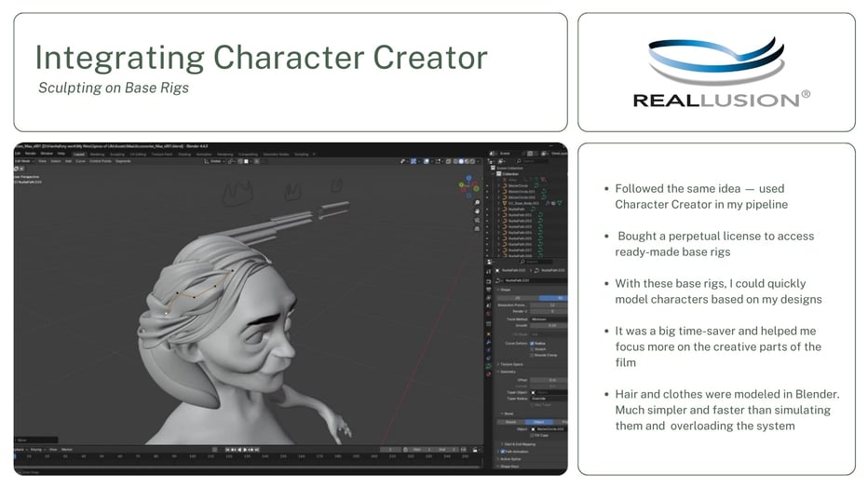Collapse the Bevel subpanel

508,413
